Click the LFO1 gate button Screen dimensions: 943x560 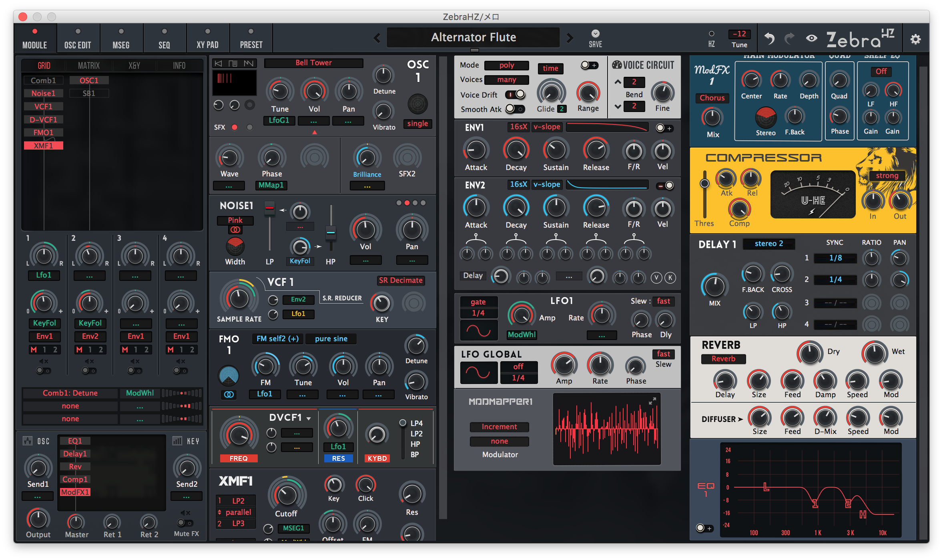[x=478, y=302]
